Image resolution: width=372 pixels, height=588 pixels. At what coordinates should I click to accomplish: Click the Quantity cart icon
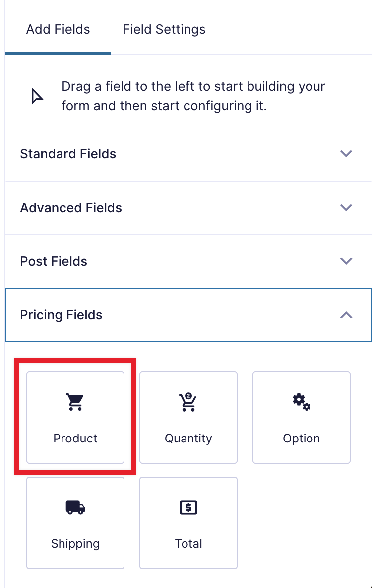(188, 402)
